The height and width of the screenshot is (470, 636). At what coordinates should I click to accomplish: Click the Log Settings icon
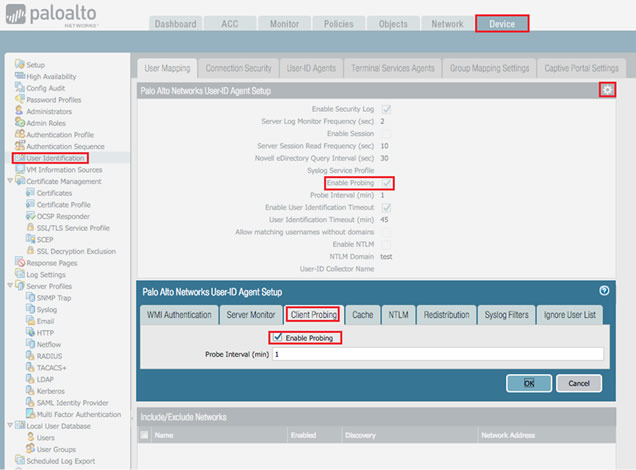(x=19, y=274)
